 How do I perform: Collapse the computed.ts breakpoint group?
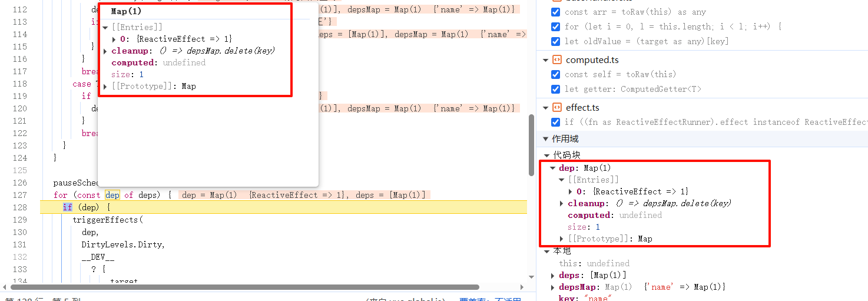point(545,60)
